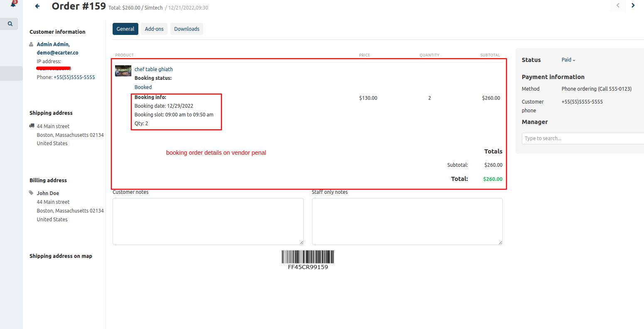Open the Downloads tab
This screenshot has width=644, height=329.
tap(187, 29)
